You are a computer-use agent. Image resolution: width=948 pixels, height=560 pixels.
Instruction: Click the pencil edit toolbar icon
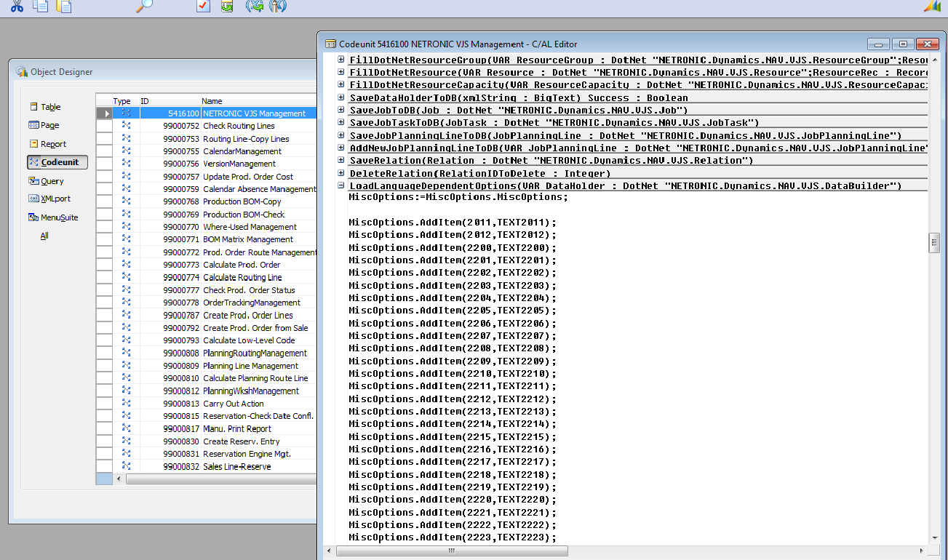277,5
